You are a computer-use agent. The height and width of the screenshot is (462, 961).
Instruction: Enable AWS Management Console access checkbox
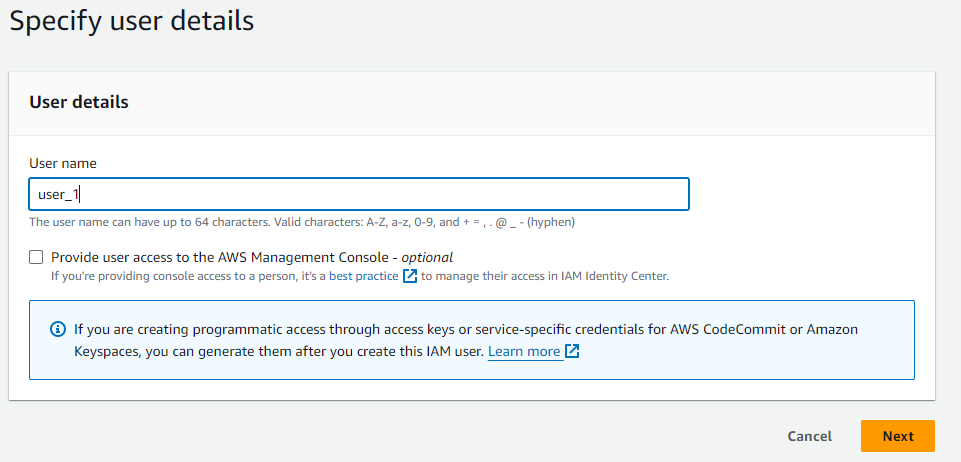tap(37, 257)
